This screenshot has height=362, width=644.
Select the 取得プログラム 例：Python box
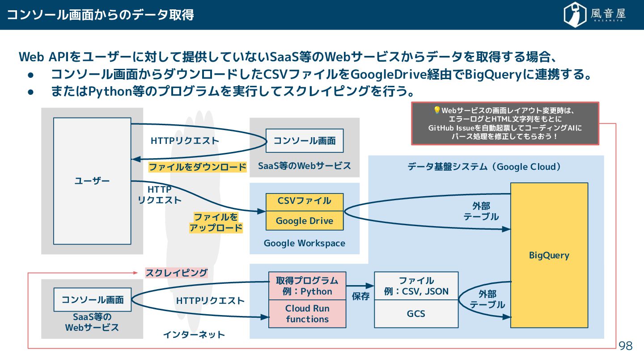tap(307, 286)
